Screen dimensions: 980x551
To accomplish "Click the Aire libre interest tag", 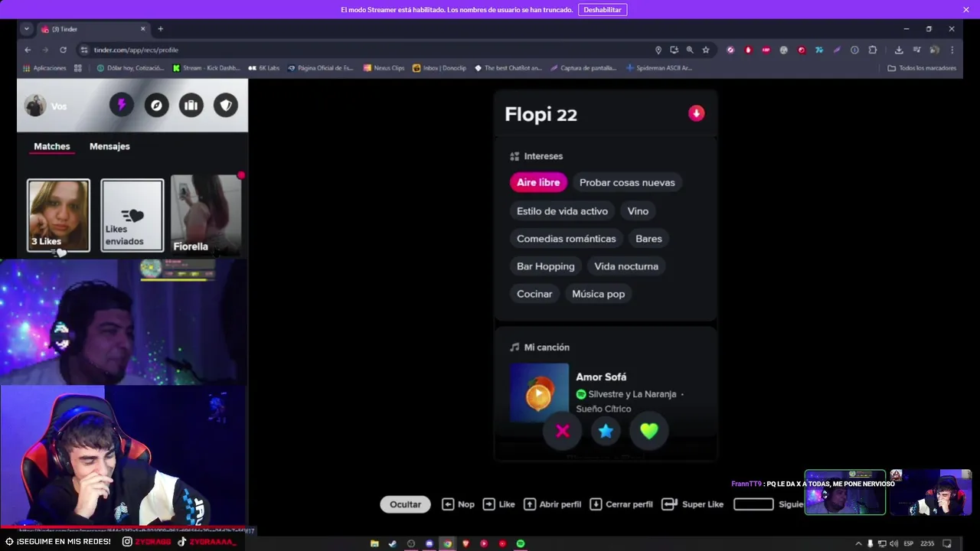I will click(x=538, y=182).
